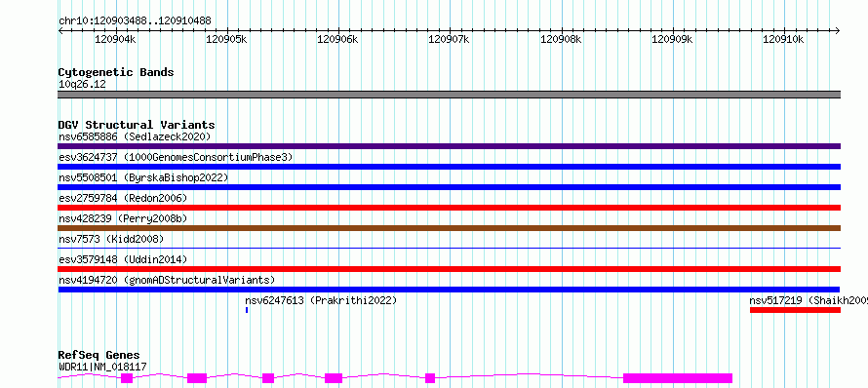Click the purple nsv6585886 variant bar

pos(449,146)
